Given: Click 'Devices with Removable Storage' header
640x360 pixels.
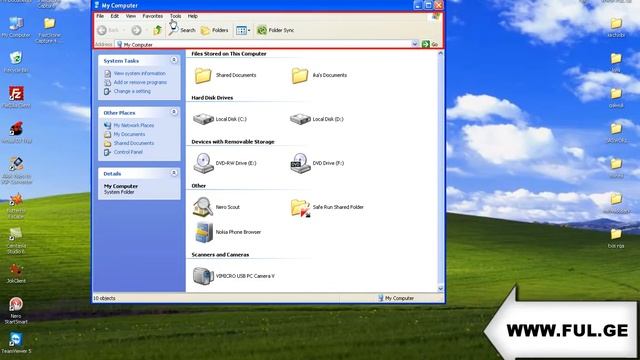Looking at the screenshot, I should point(233,142).
